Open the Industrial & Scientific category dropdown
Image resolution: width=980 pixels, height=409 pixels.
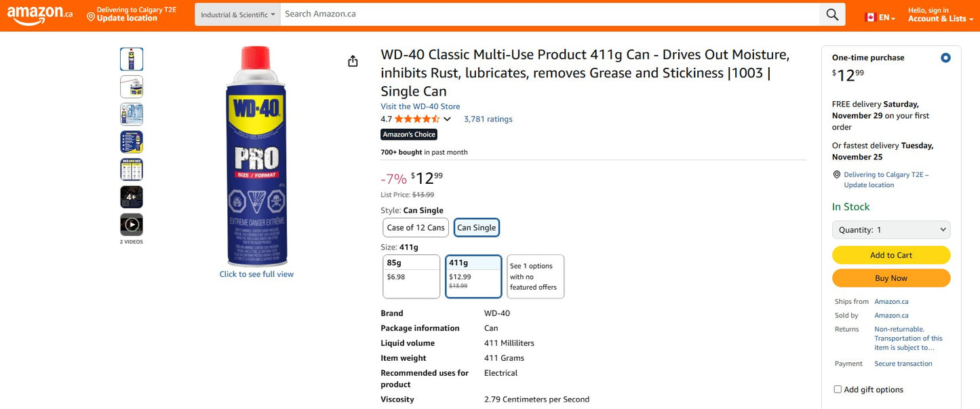[x=237, y=14]
